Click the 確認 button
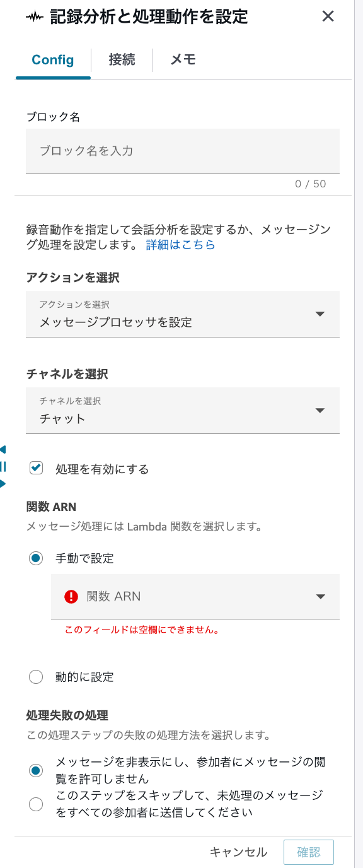Screen dimensions: 363x868 (309, 852)
